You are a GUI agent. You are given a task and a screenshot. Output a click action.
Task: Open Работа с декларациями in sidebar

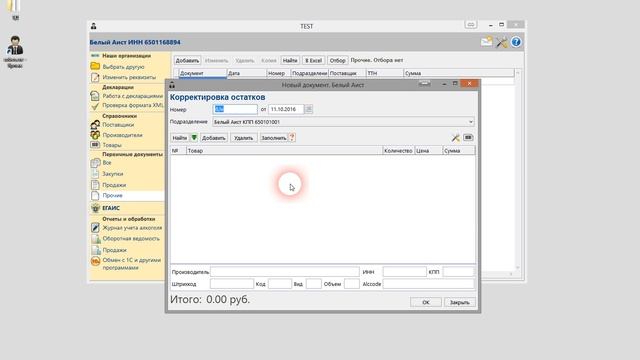click(x=133, y=96)
